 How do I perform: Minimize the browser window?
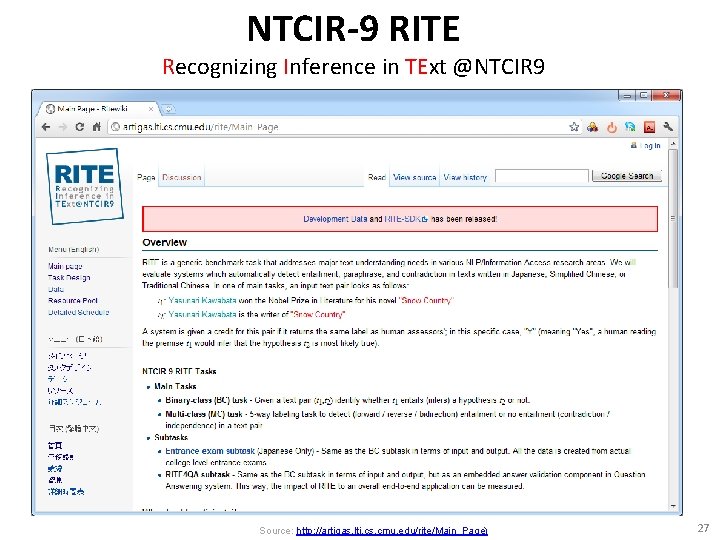pos(627,96)
